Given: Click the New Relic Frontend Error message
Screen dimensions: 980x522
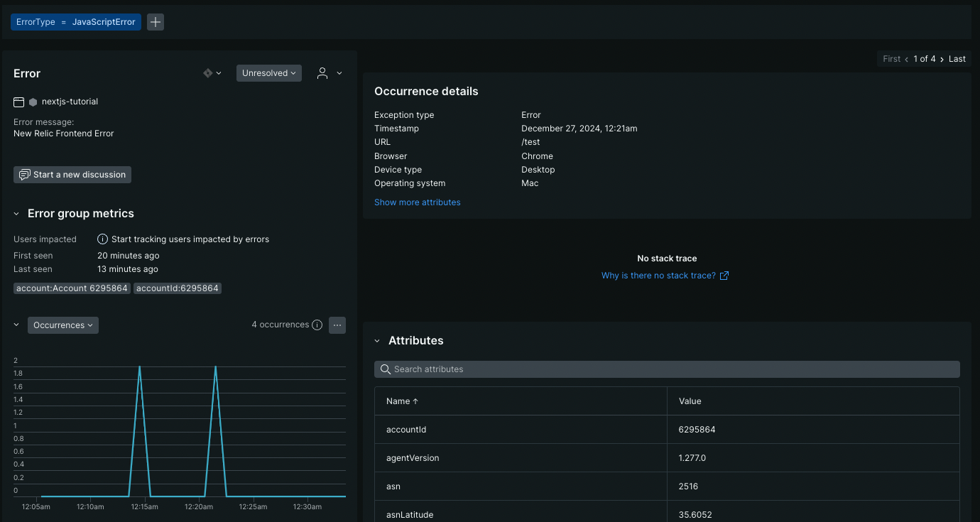Looking at the screenshot, I should tap(63, 134).
